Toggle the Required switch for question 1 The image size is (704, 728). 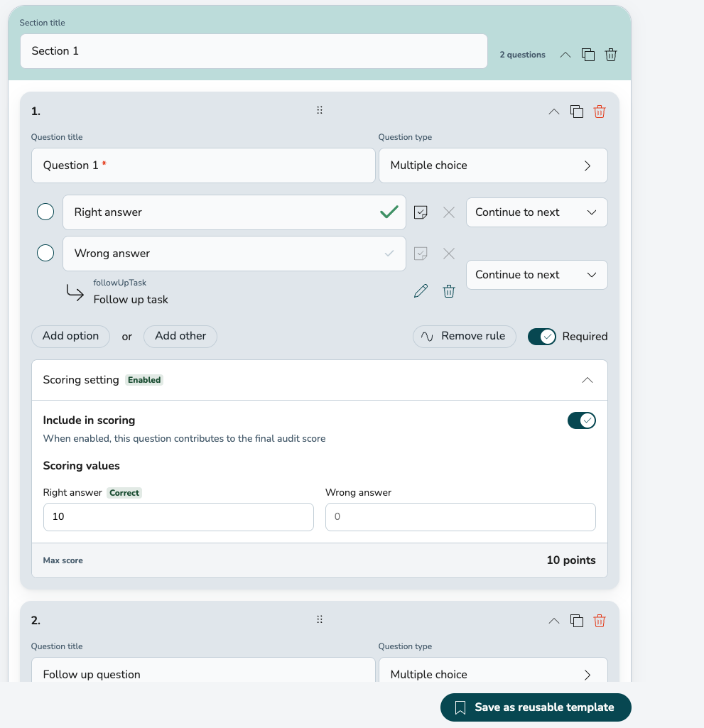[x=542, y=337]
